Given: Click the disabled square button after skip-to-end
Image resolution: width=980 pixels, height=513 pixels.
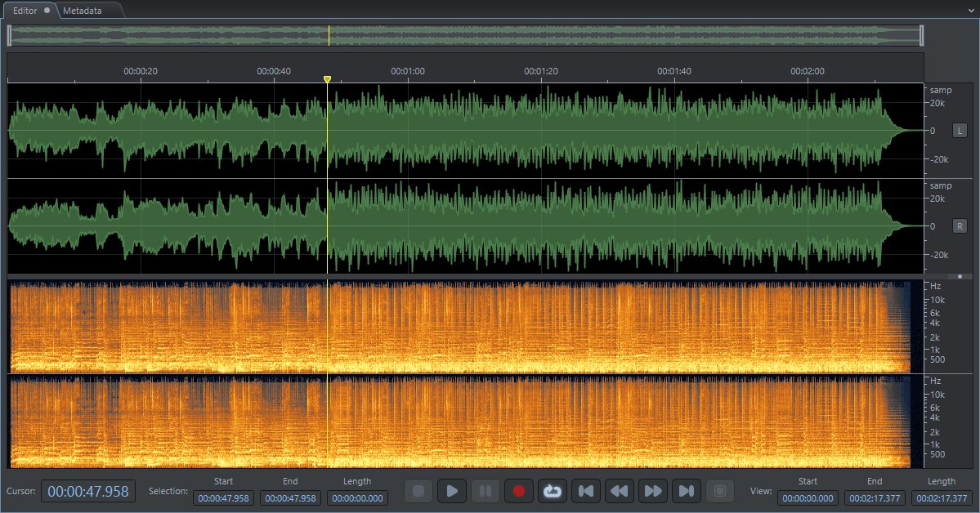Looking at the screenshot, I should pyautogui.click(x=719, y=491).
